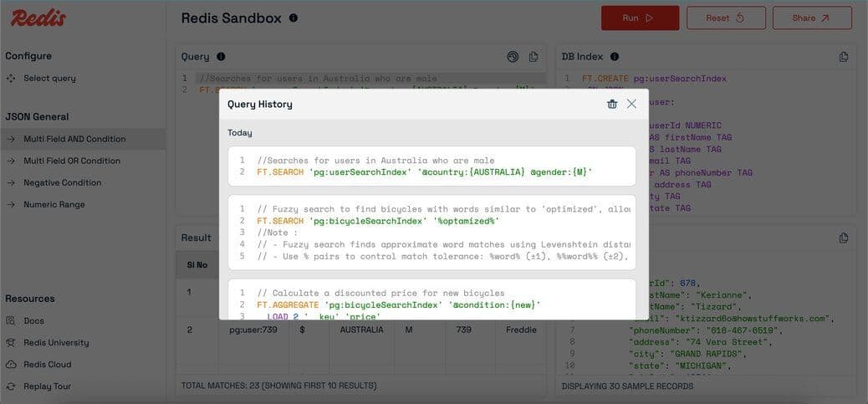Viewport: 868px width, 404px height.
Task: Select the fuzzy bicycle search history entry
Action: (431, 232)
